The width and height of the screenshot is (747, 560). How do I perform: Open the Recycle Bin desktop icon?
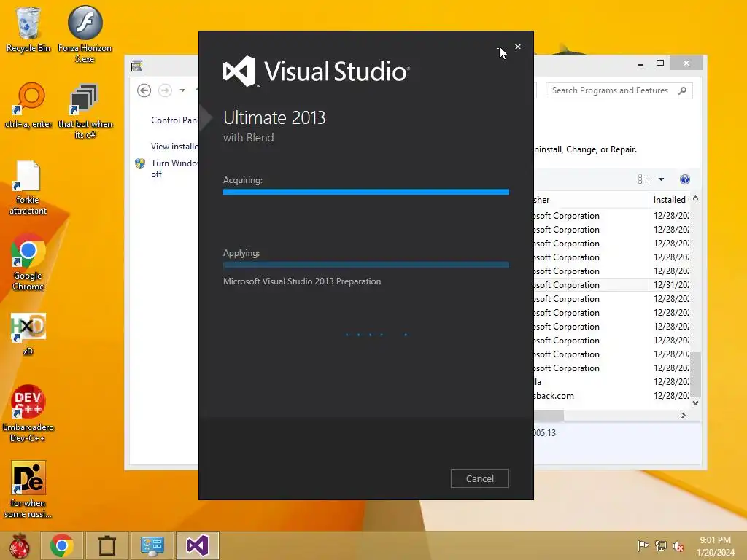(x=28, y=29)
